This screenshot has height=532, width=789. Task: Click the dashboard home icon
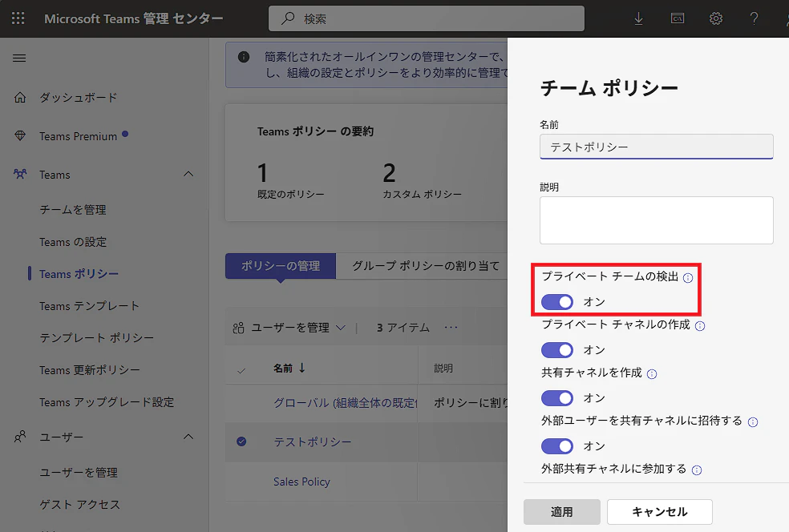pyautogui.click(x=20, y=97)
